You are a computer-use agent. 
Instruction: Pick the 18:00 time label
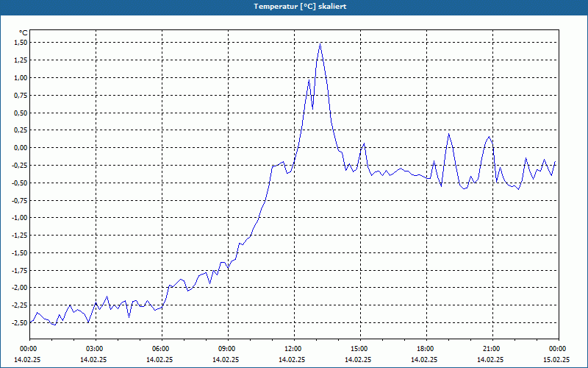pos(426,349)
